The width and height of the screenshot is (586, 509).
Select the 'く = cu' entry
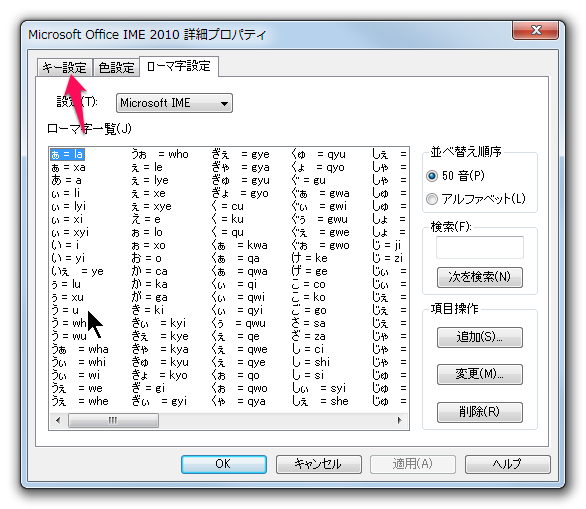click(x=227, y=206)
